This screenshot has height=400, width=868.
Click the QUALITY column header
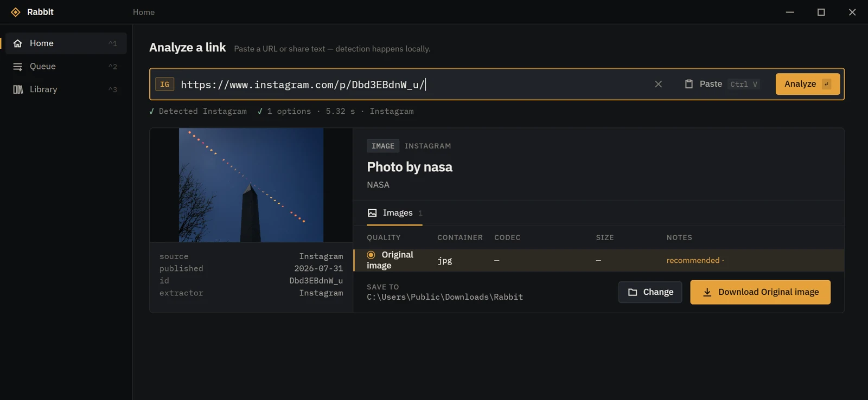[x=384, y=237]
